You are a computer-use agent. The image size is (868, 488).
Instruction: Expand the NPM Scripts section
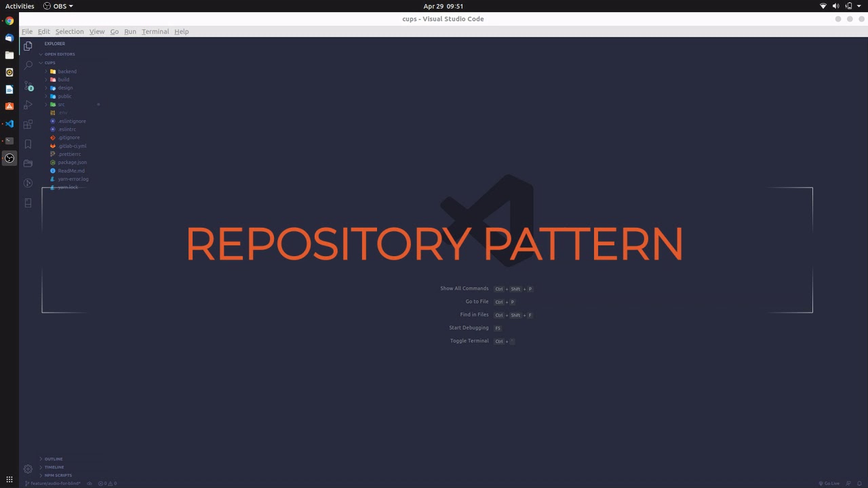[x=58, y=475]
